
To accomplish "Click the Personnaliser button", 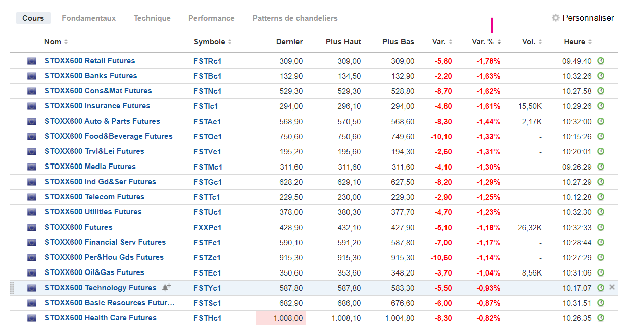I will (x=588, y=18).
